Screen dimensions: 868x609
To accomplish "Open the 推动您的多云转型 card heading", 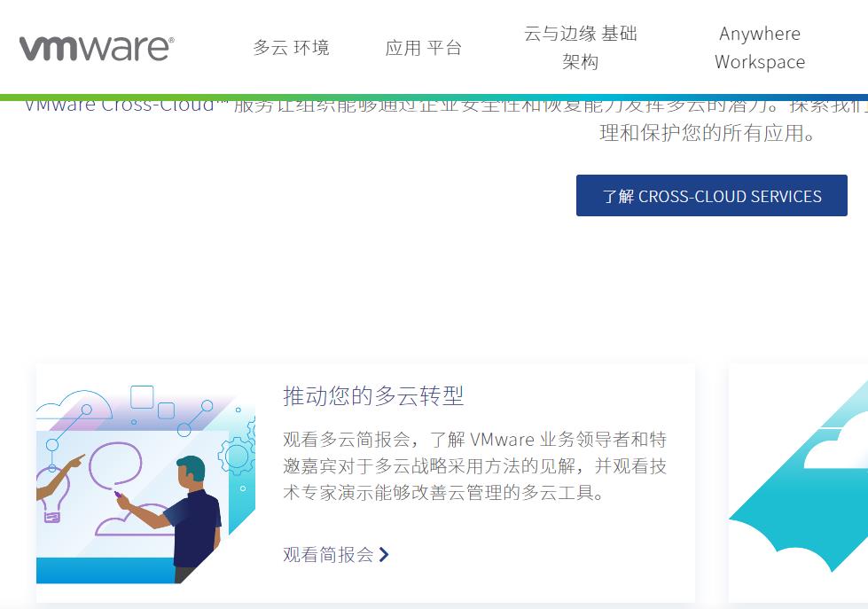I will tap(373, 396).
